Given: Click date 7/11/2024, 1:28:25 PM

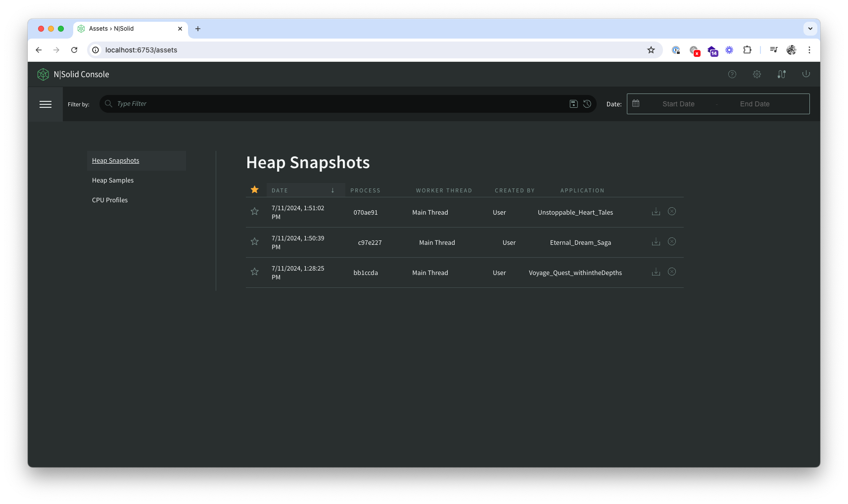Looking at the screenshot, I should pyautogui.click(x=298, y=273).
